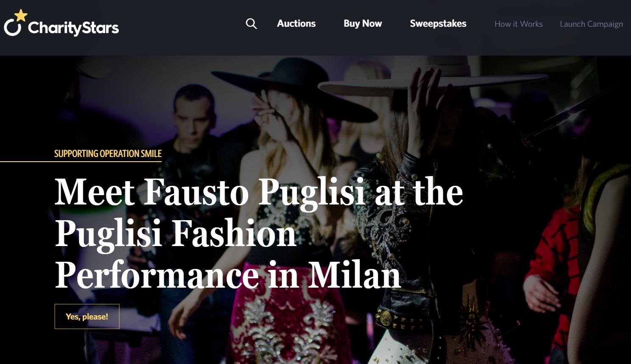This screenshot has width=631, height=364.
Task: Click the Yes, please! button
Action: 87,316
